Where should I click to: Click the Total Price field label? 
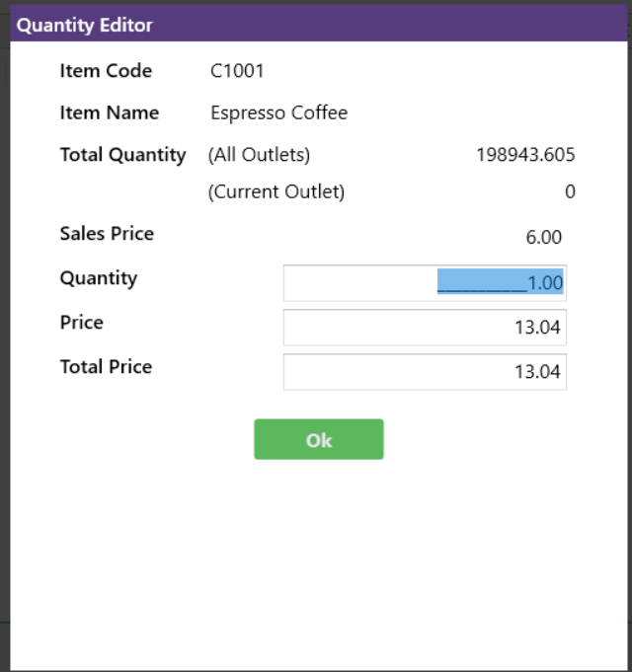coord(106,367)
